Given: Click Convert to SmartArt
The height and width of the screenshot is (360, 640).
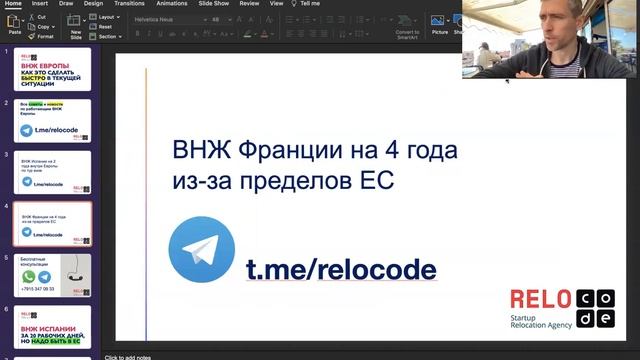Looking at the screenshot, I should pyautogui.click(x=407, y=27).
